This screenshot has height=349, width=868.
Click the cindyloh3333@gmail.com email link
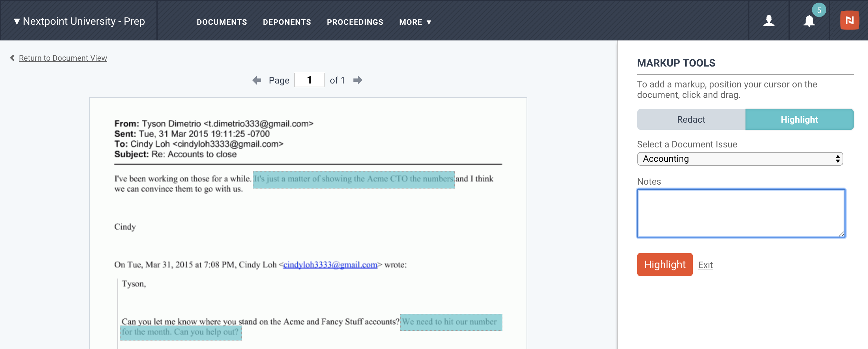click(x=330, y=265)
